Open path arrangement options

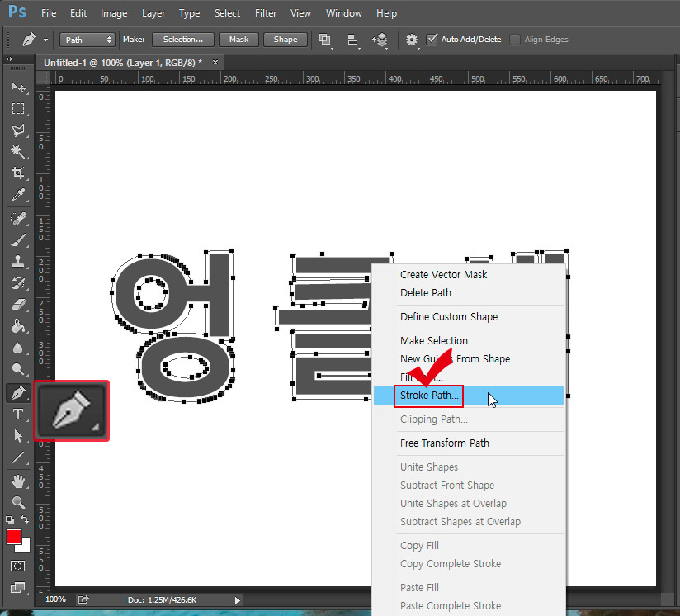380,40
